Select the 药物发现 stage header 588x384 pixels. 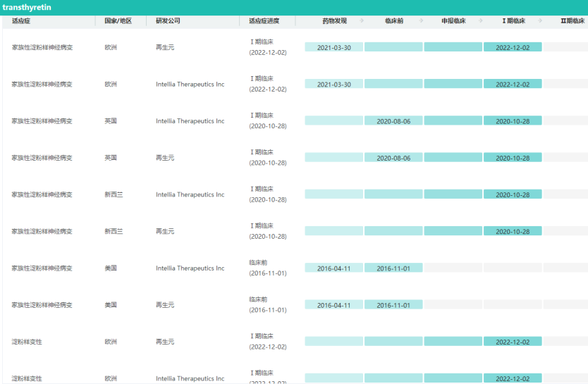334,21
